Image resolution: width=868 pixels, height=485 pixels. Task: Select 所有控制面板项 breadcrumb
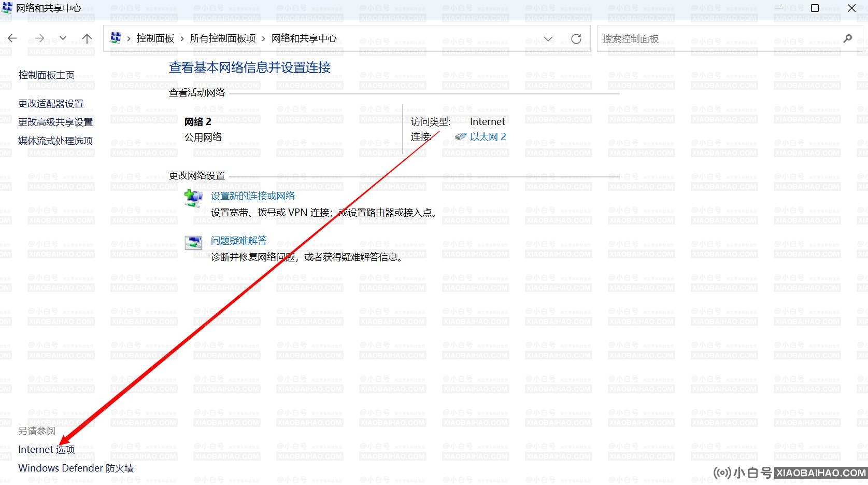click(223, 38)
